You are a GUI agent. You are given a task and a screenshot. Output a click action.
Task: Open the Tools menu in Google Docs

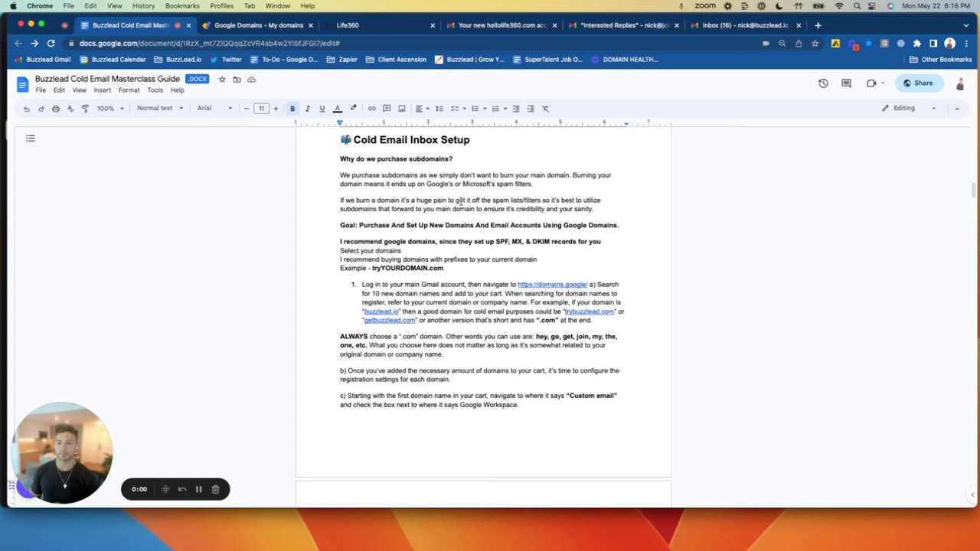(155, 90)
